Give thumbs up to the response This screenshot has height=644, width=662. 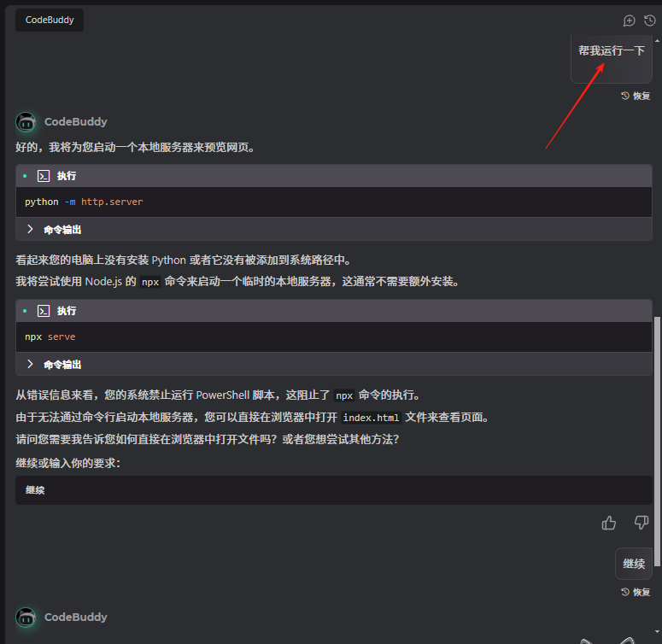click(x=609, y=523)
